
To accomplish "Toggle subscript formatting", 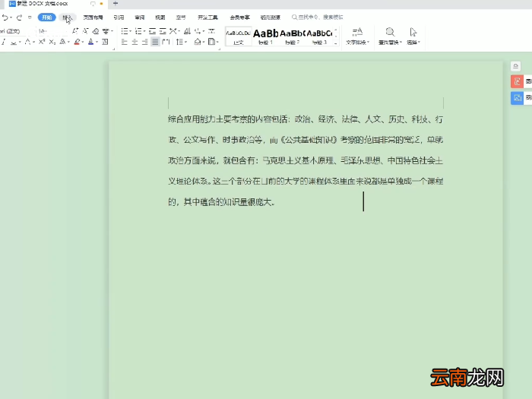I will [52, 42].
